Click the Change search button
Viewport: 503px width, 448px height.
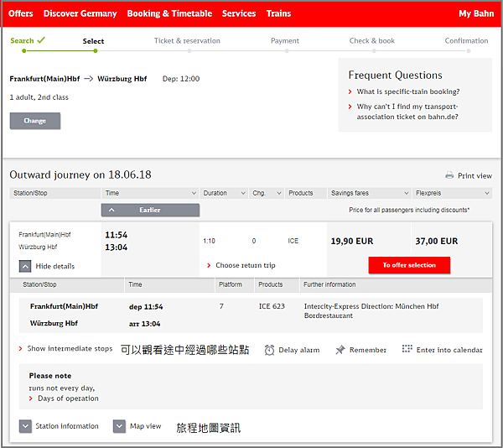pyautogui.click(x=35, y=121)
